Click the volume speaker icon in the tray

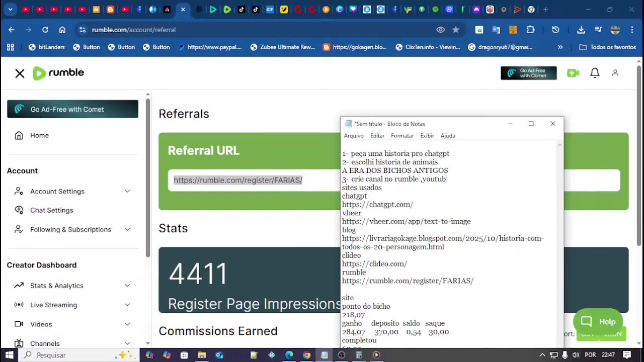(x=576, y=355)
